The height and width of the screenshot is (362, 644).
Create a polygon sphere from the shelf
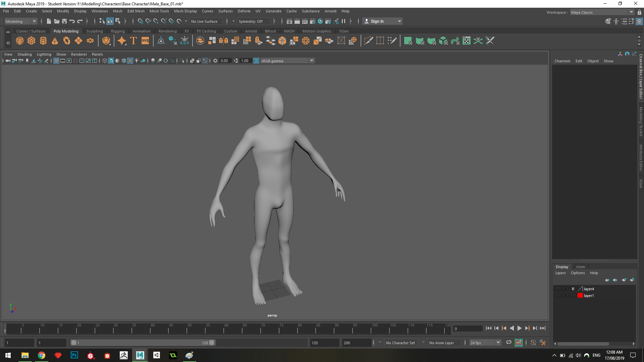[20, 41]
